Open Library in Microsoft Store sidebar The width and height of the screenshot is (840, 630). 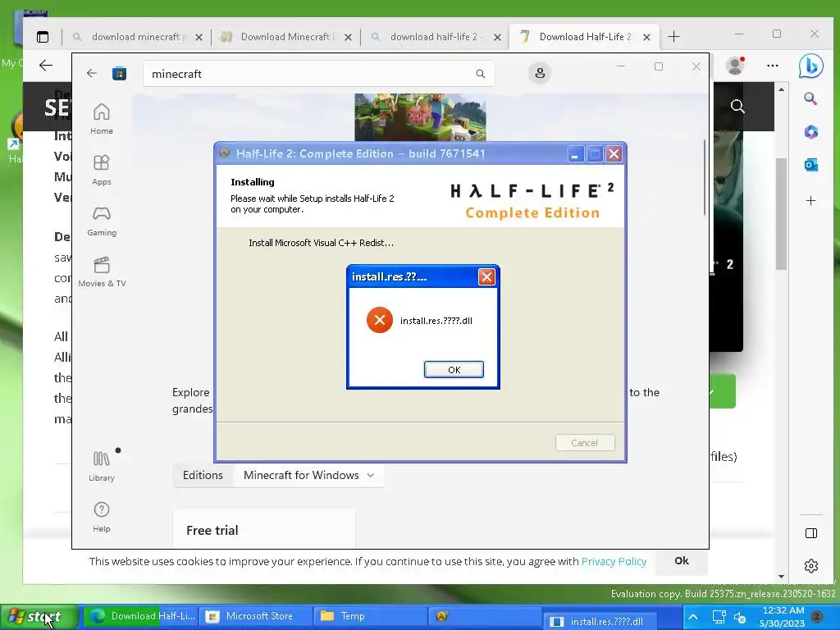coord(101,466)
